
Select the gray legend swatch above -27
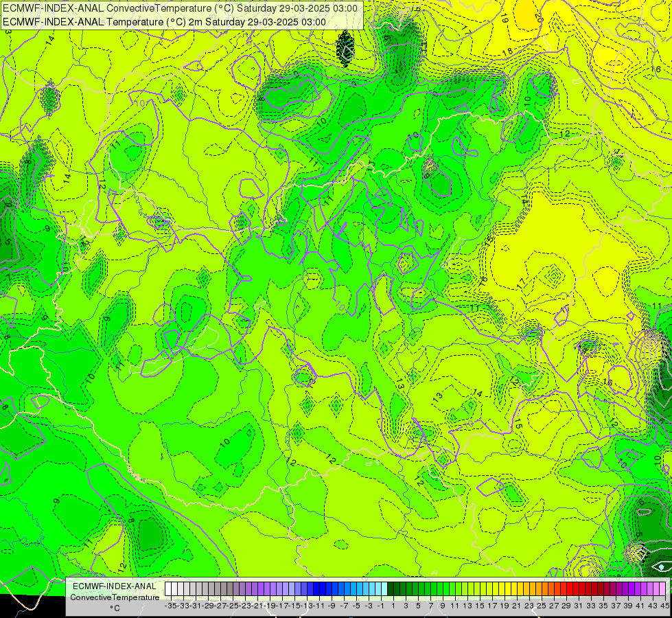coord(218,588)
